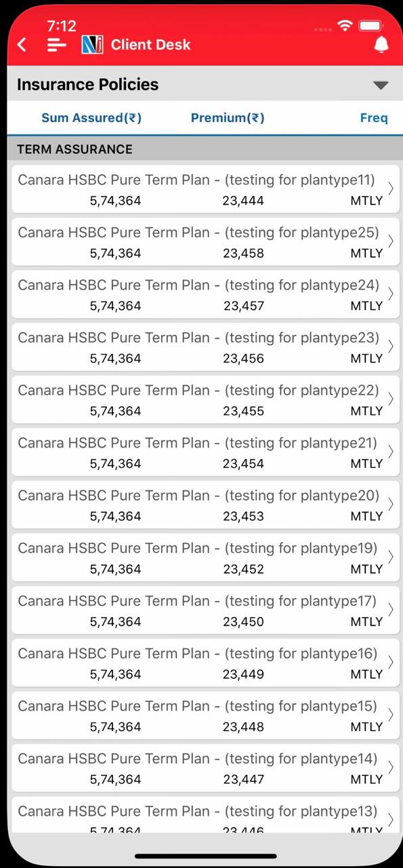
Task: Open chevron for plantype22 policy
Action: tap(391, 399)
